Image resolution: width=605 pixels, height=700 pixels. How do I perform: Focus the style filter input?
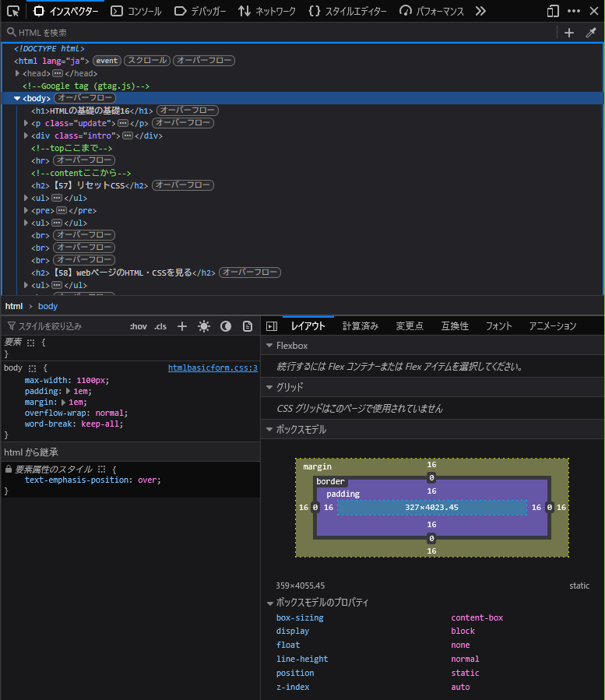pyautogui.click(x=65, y=326)
